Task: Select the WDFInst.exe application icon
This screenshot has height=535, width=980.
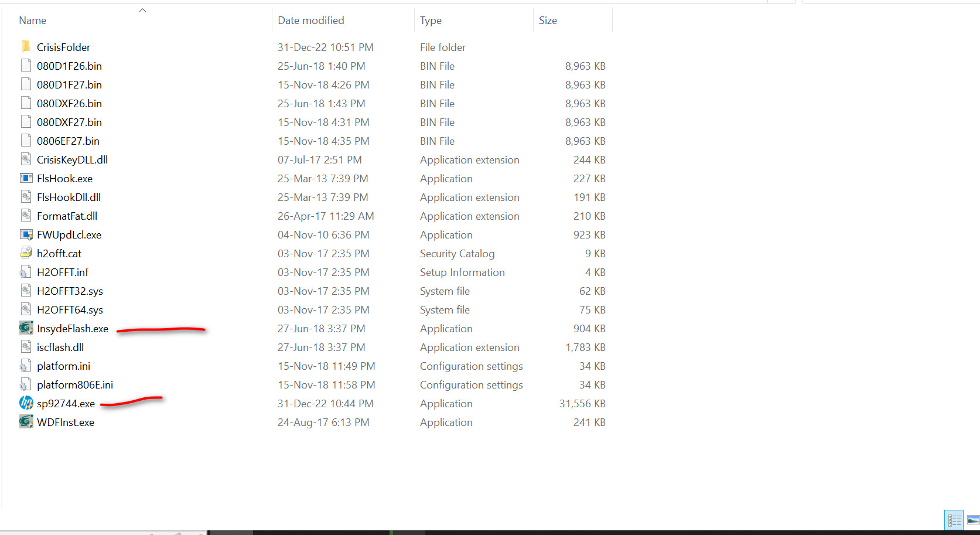Action: pos(26,422)
